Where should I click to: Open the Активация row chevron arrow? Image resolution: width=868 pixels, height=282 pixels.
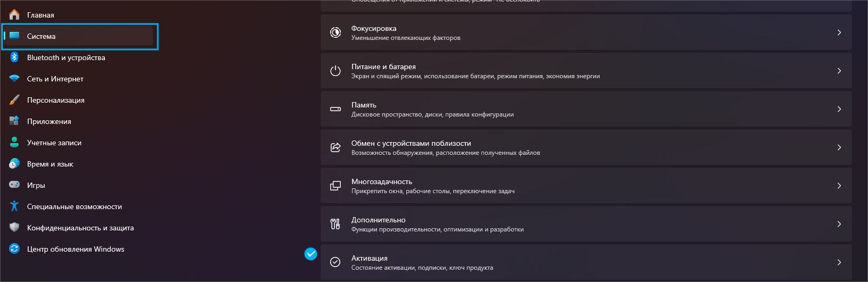(839, 262)
